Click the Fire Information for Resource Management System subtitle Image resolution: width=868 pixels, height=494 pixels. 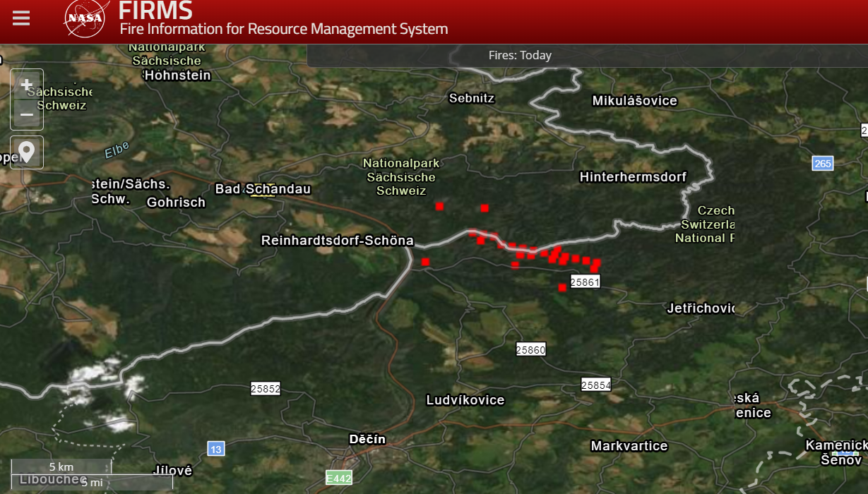pos(283,29)
